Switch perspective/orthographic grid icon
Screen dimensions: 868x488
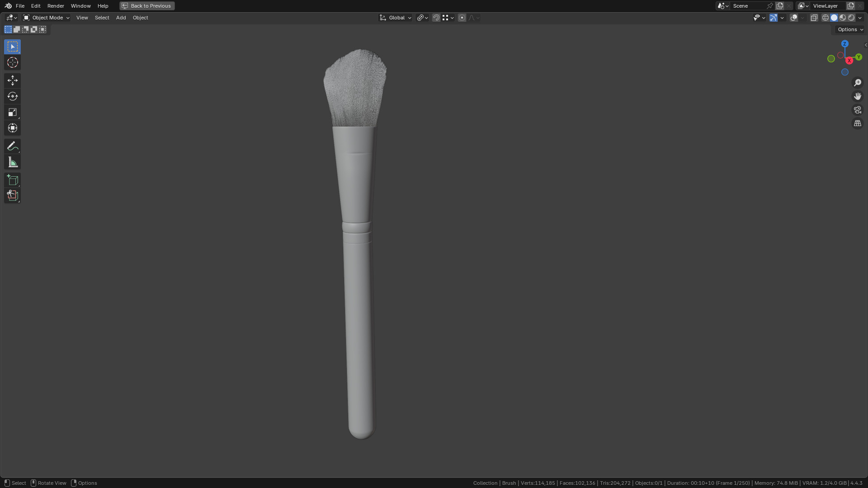click(858, 123)
